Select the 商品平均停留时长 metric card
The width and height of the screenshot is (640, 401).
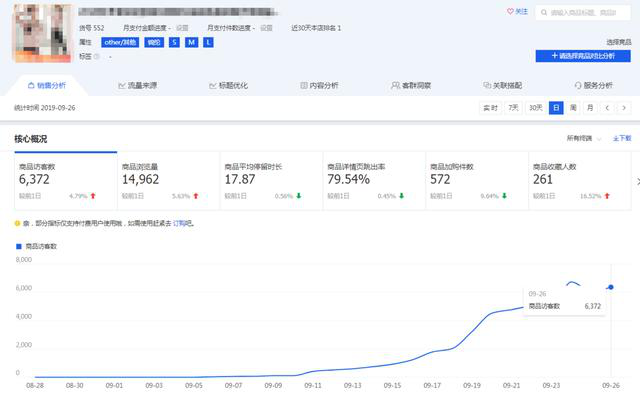click(x=271, y=181)
